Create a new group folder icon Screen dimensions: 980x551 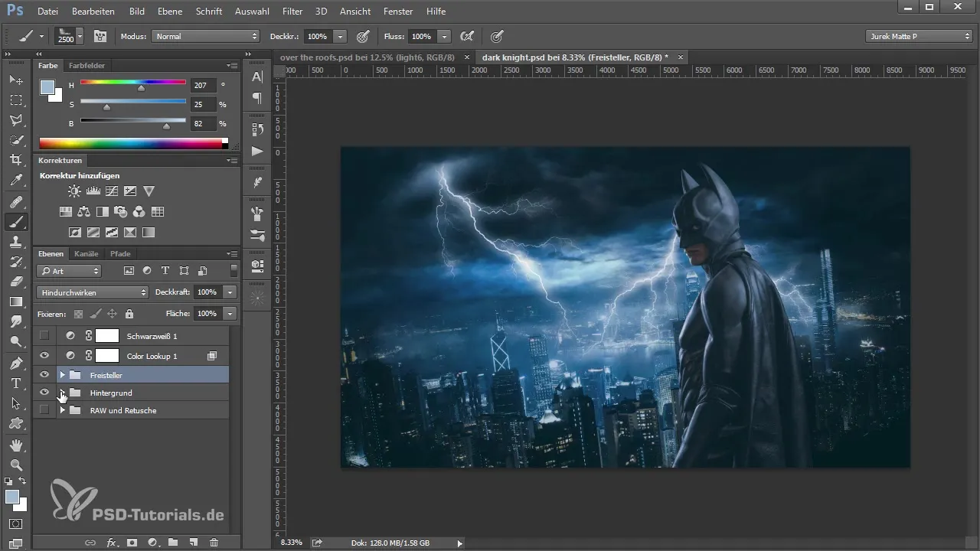click(173, 542)
